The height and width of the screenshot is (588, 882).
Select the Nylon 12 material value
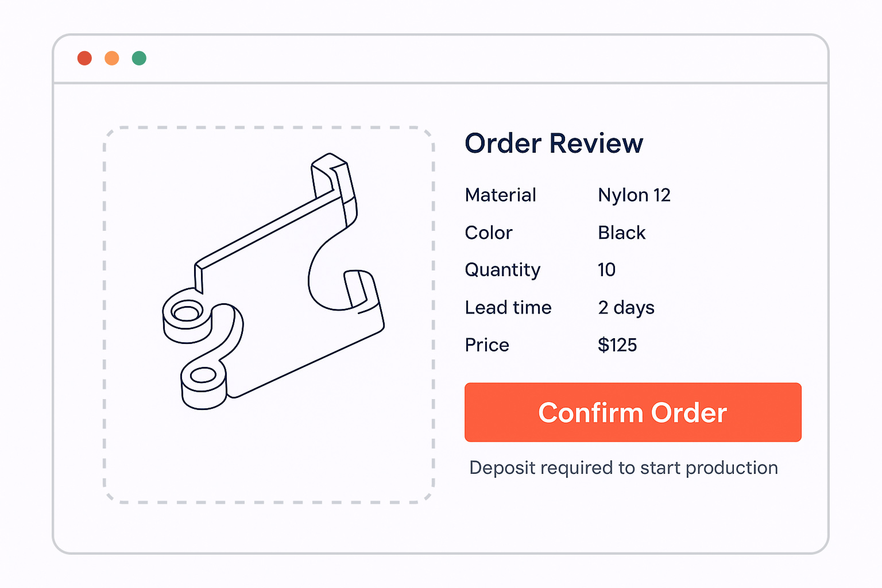click(634, 195)
